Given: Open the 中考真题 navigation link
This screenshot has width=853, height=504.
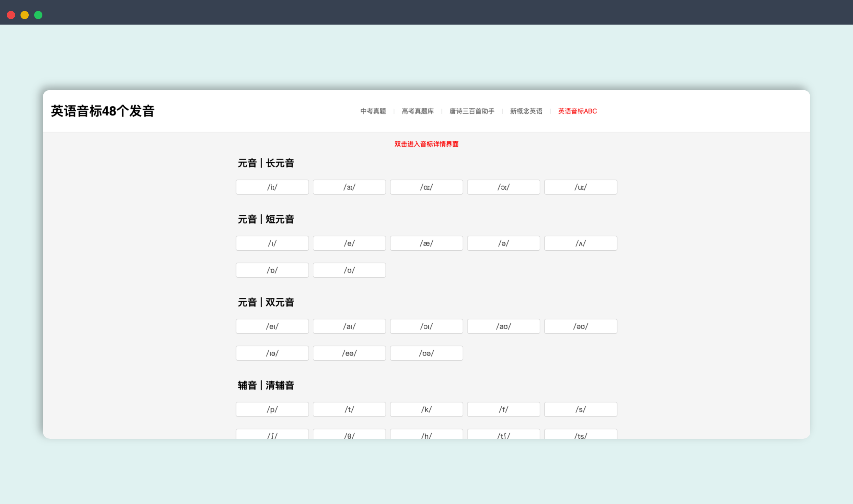Looking at the screenshot, I should pos(373,111).
